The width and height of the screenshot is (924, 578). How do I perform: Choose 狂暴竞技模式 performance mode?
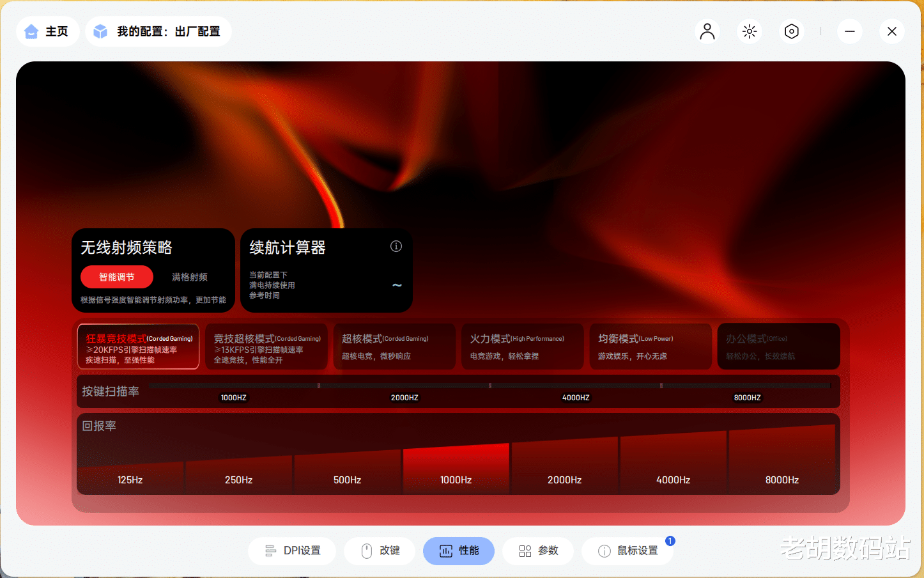tap(139, 347)
